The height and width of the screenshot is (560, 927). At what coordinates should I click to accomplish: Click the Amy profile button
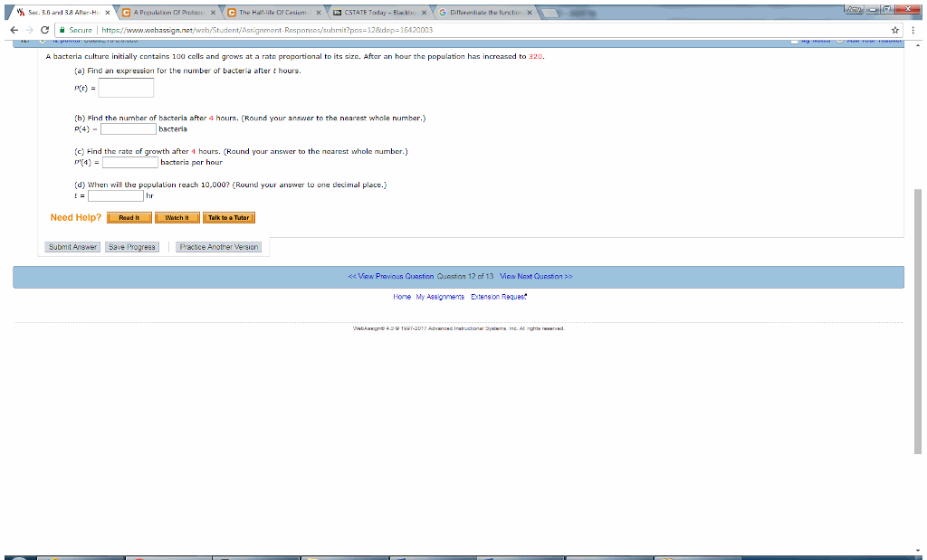click(x=855, y=9)
